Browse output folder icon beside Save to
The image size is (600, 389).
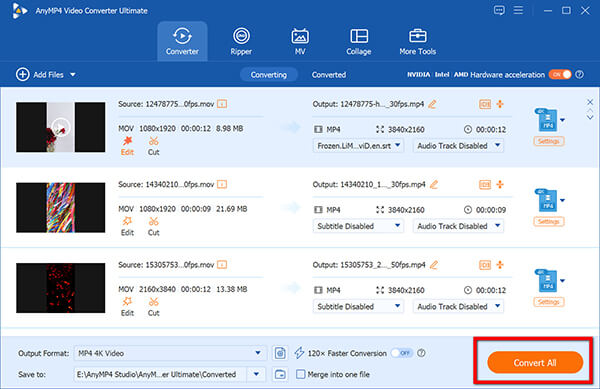280,374
